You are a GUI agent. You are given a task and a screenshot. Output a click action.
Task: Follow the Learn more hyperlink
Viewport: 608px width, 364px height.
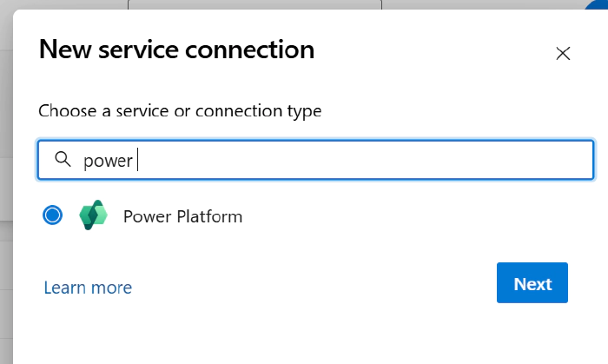[88, 287]
